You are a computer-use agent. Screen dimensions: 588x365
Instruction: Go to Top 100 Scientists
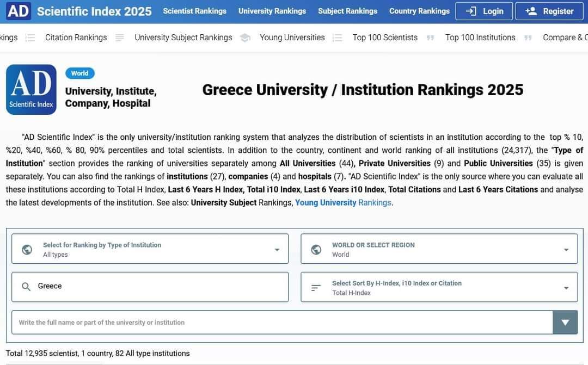[385, 38]
